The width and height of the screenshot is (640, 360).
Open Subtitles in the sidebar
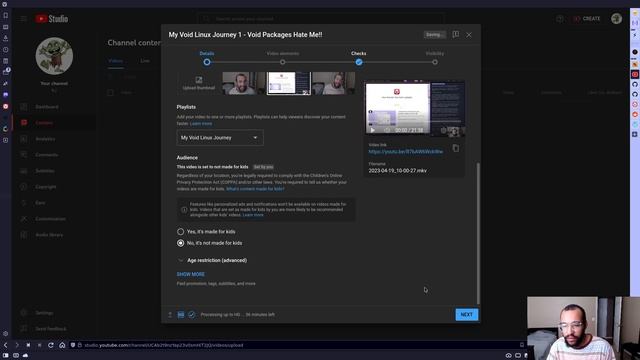54,171
